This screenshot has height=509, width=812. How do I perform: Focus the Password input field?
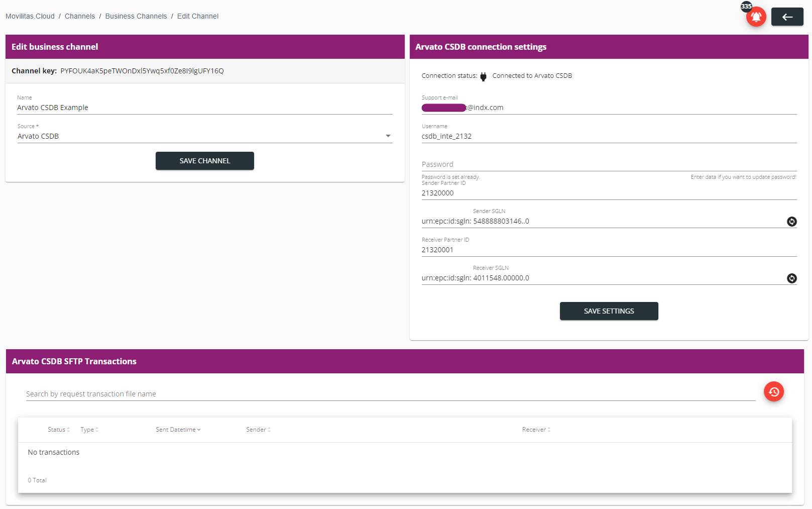[609, 164]
